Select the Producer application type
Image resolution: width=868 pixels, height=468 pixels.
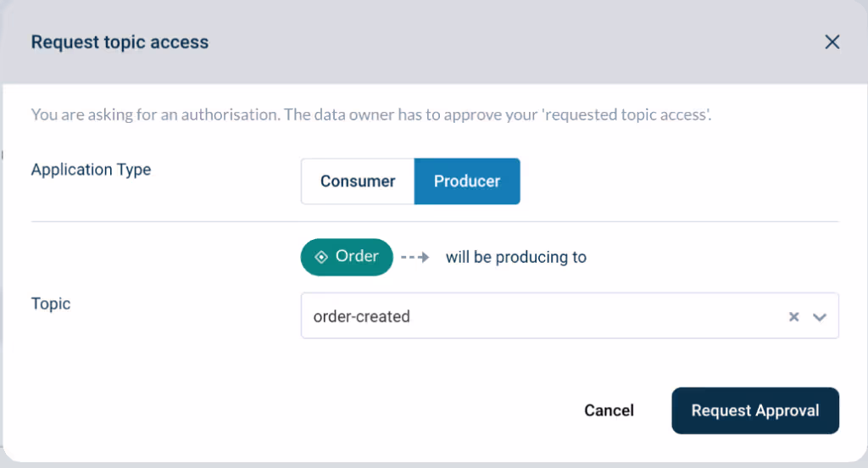pos(467,181)
